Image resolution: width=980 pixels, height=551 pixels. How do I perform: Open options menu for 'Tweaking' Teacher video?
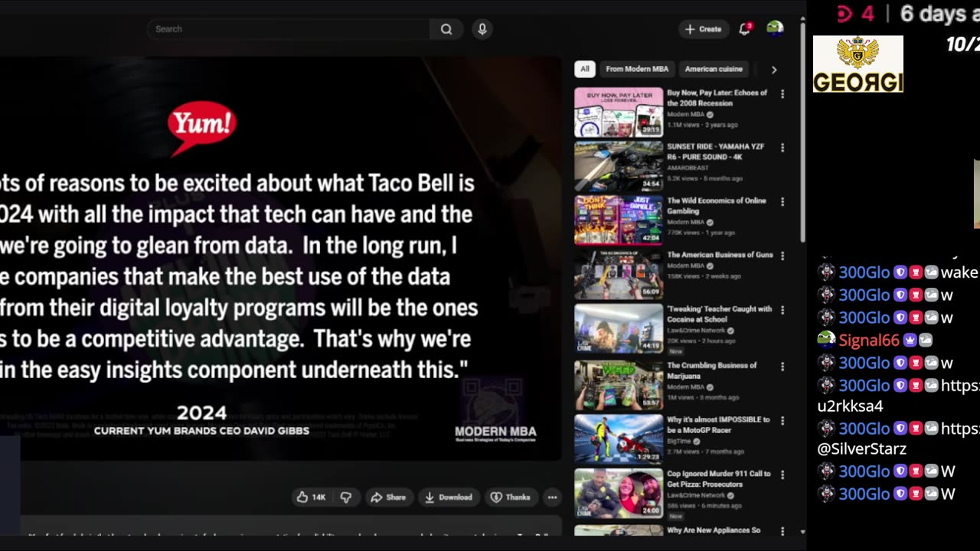782,310
